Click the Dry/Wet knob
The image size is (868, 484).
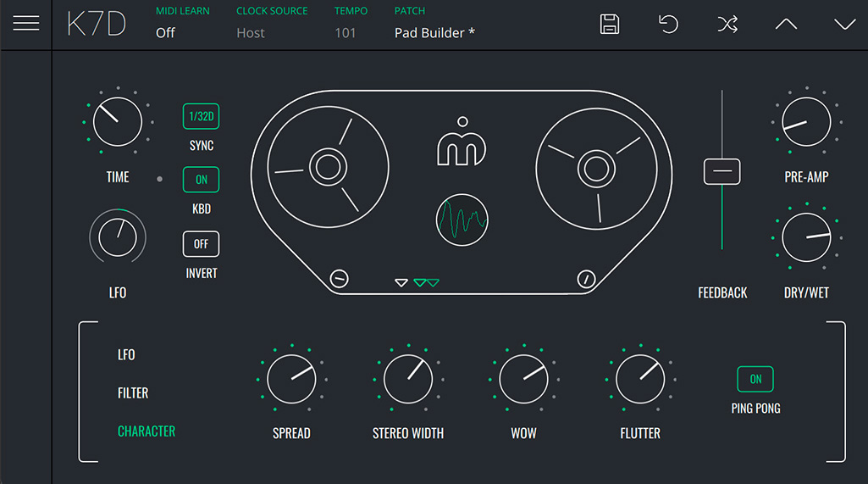pos(806,238)
